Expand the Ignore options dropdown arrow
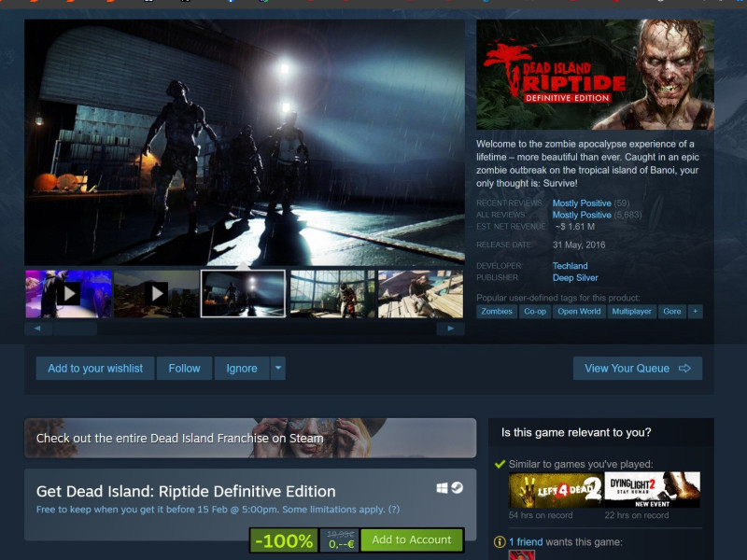Image resolution: width=747 pixels, height=560 pixels. (x=278, y=369)
